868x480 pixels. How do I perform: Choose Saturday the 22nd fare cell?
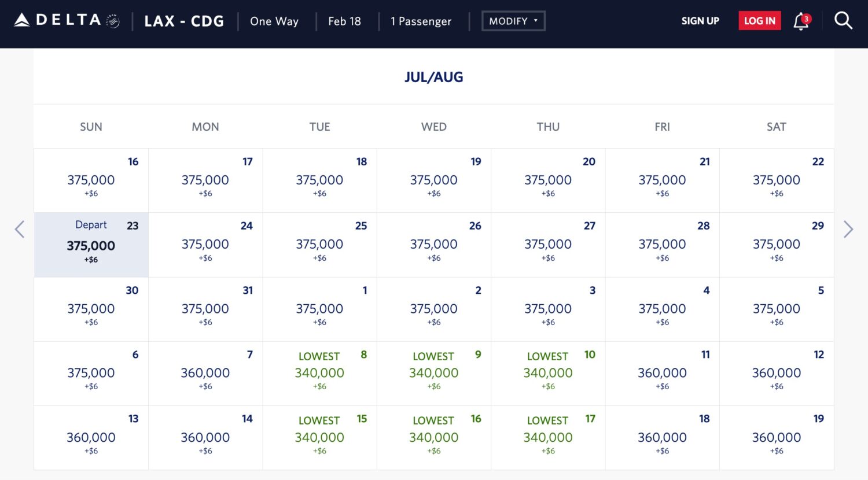777,180
